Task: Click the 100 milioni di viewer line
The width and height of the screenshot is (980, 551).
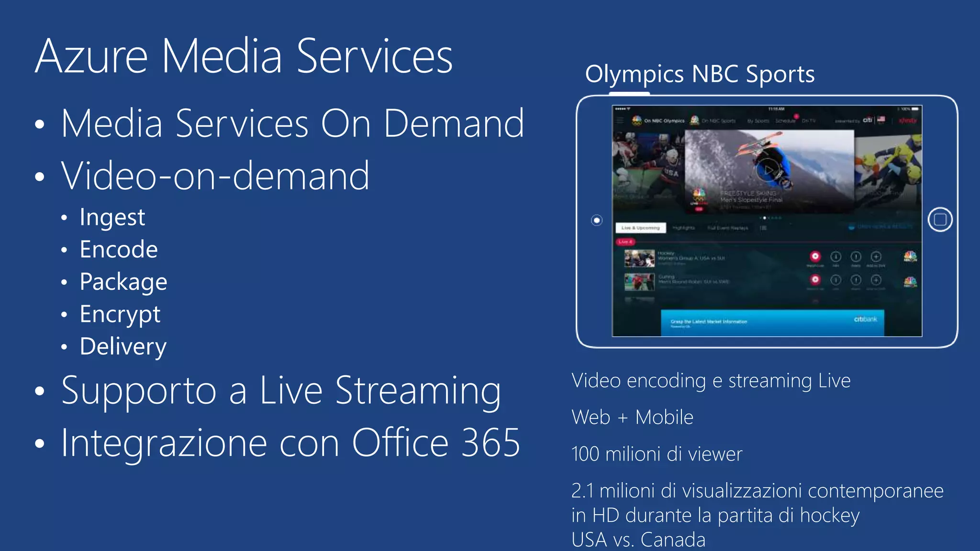Action: pos(657,454)
